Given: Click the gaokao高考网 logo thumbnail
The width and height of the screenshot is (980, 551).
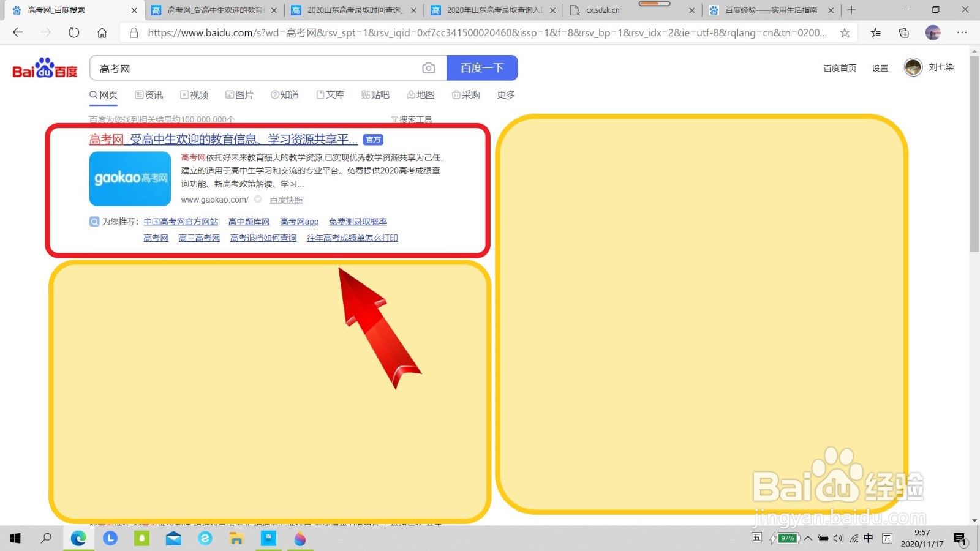Looking at the screenshot, I should [130, 179].
